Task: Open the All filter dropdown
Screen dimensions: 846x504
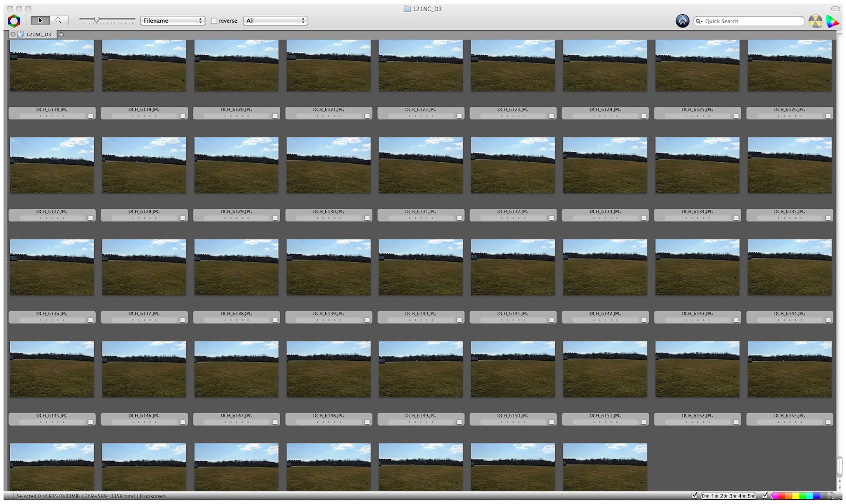Action: pos(275,21)
